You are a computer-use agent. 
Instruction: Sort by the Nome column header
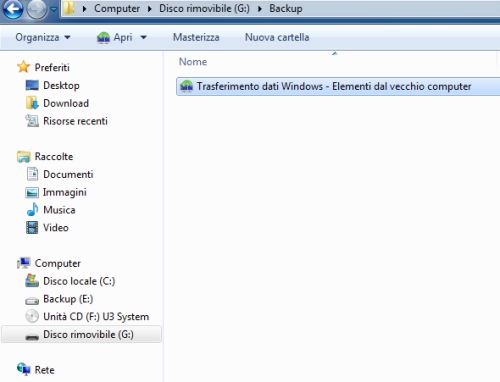click(x=193, y=62)
